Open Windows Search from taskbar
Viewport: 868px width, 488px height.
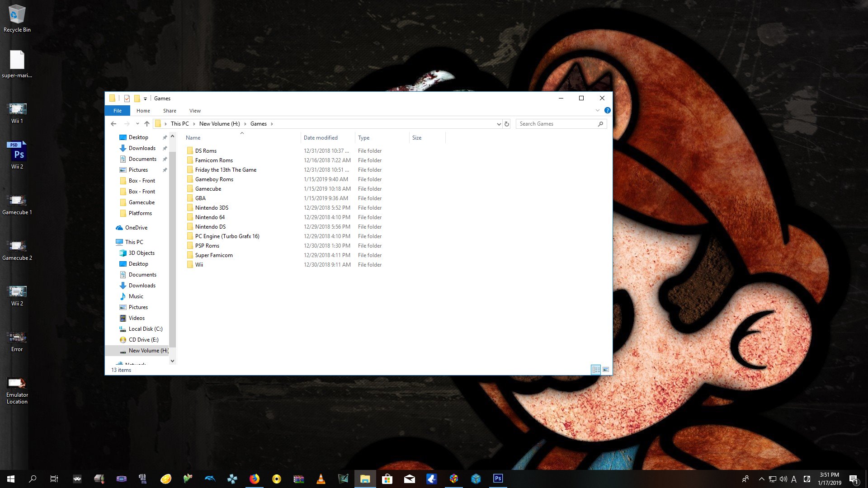[x=33, y=479]
